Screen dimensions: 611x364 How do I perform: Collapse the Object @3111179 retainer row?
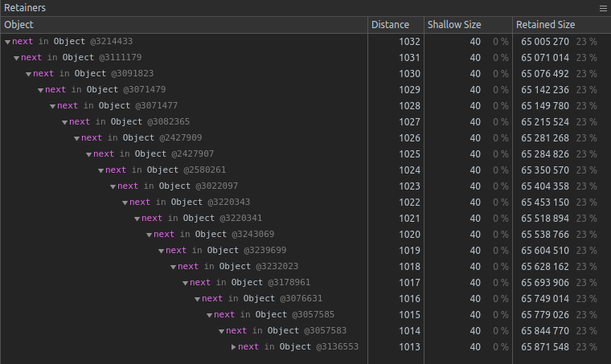(16, 58)
